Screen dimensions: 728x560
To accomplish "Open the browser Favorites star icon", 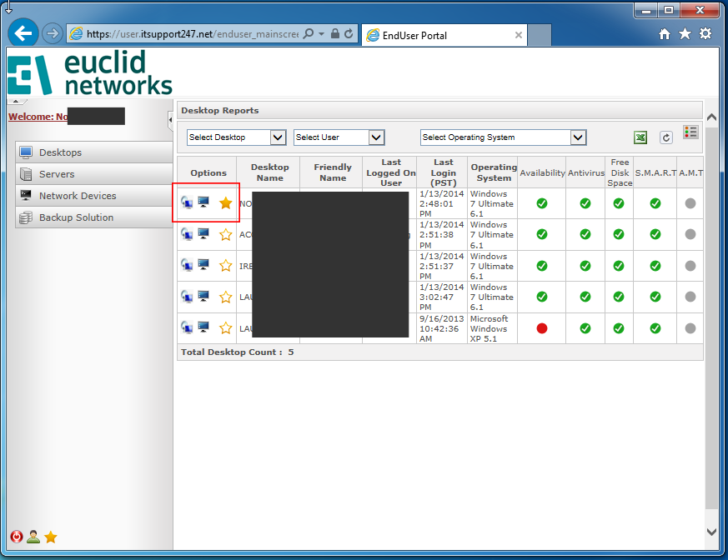I will tap(685, 34).
